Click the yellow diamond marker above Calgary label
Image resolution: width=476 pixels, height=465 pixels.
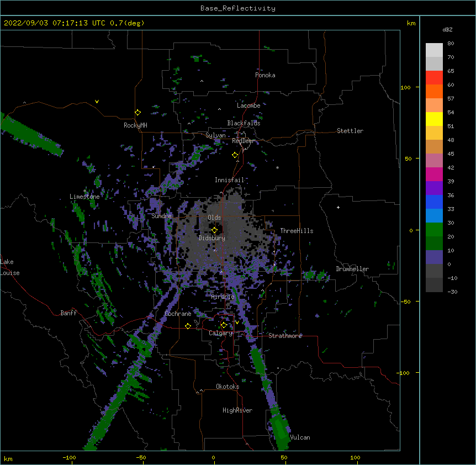[x=224, y=325]
